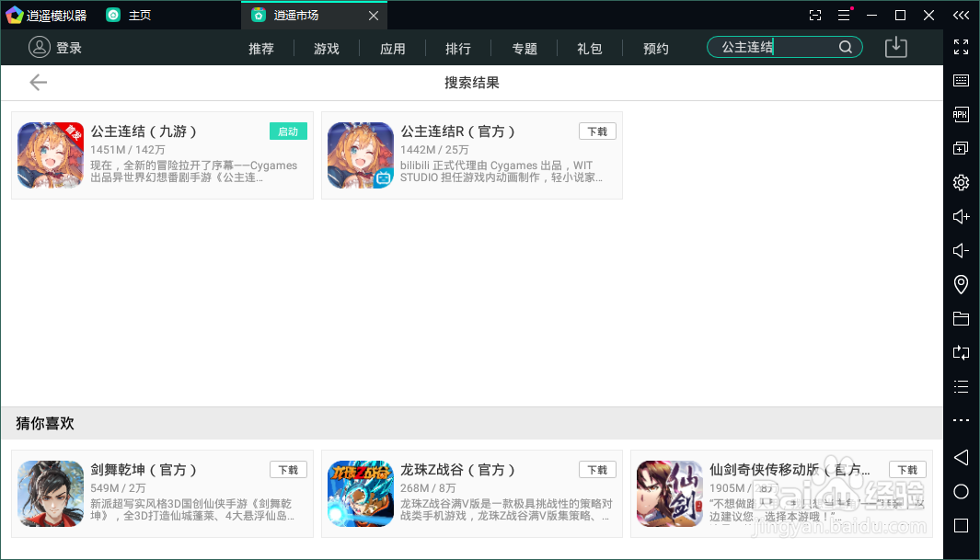The height and width of the screenshot is (560, 980).
Task: Click the APK install icon
Action: point(962,114)
